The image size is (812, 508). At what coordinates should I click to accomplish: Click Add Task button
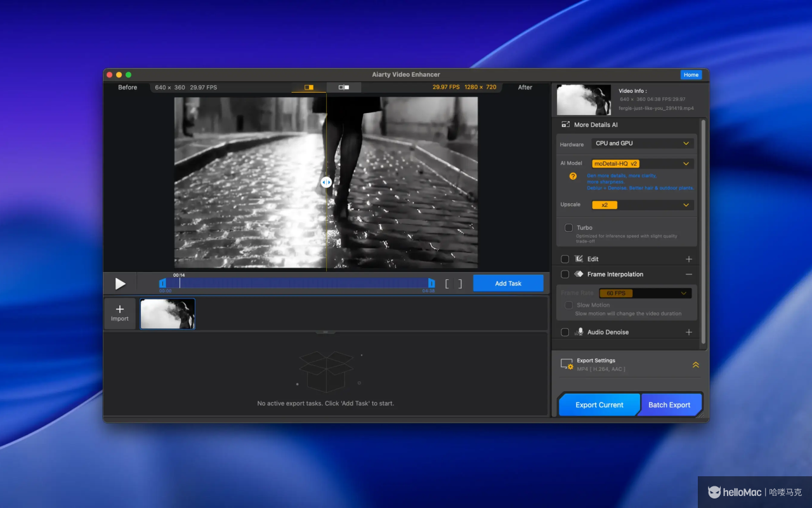[x=508, y=283]
